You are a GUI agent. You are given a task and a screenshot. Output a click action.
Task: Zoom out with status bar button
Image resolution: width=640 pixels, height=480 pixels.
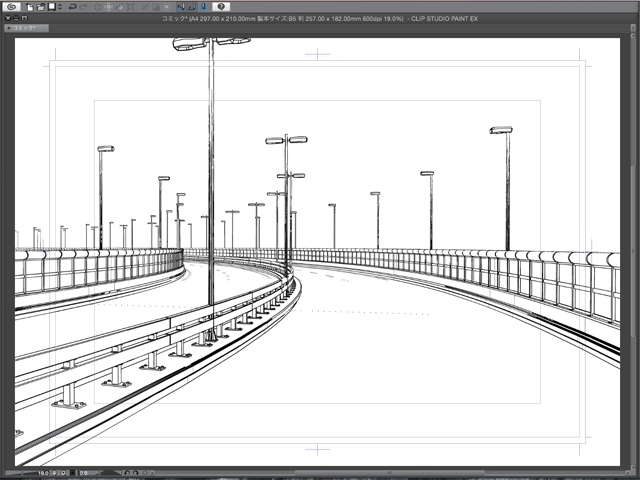pyautogui.click(x=54, y=473)
